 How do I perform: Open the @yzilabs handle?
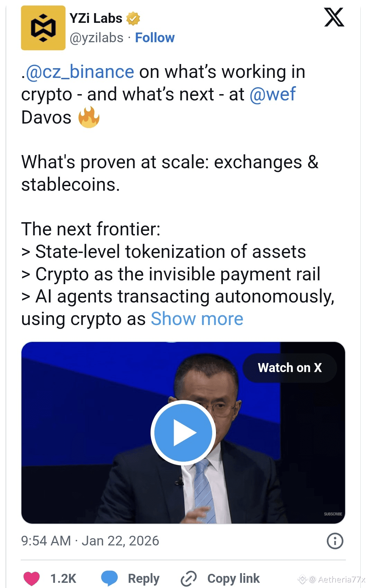97,38
